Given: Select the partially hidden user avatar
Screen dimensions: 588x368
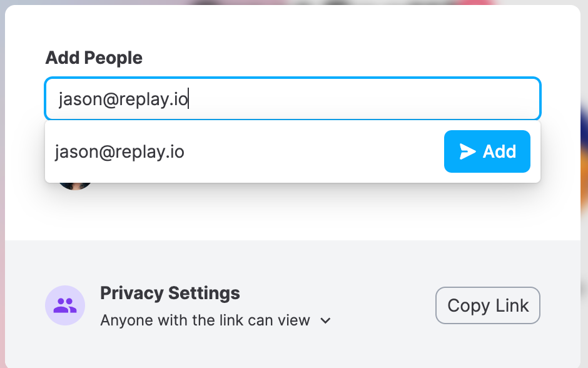Looking at the screenshot, I should (75, 186).
